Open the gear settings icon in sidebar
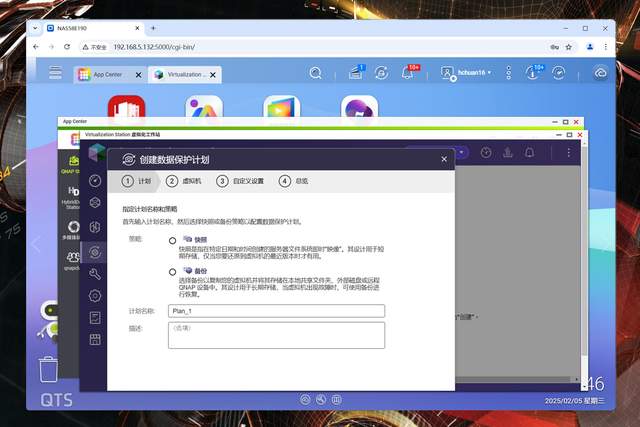 tap(95, 296)
